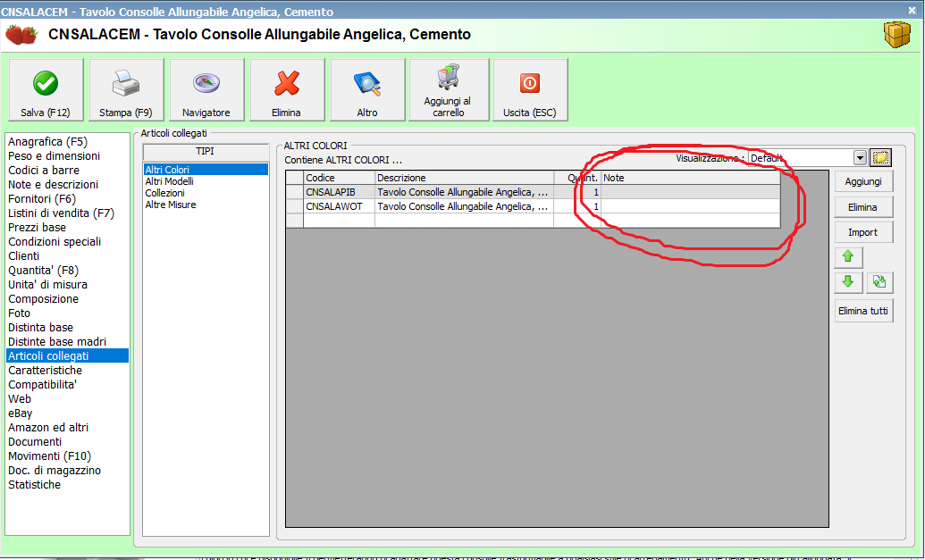This screenshot has height=560, width=925.
Task: Select the CNSALAWOT code cell
Action: 340,206
